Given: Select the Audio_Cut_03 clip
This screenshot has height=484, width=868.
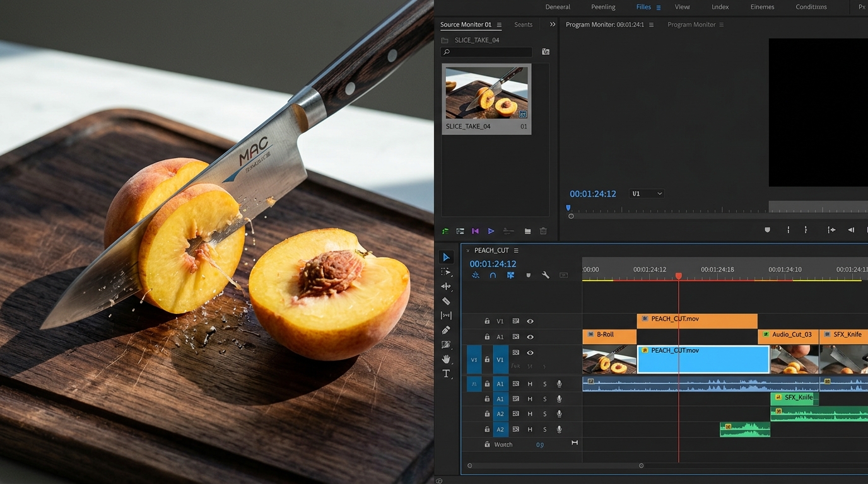Looking at the screenshot, I should pos(789,337).
